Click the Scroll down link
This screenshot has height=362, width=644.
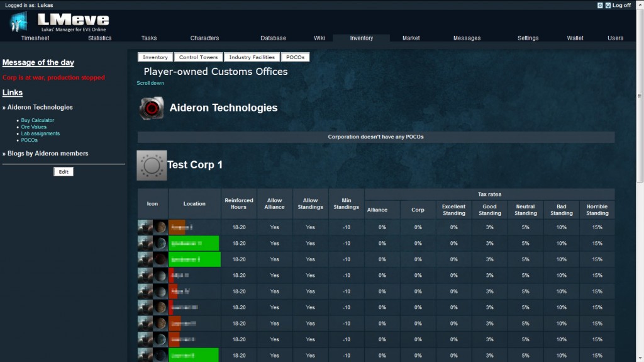click(x=150, y=83)
